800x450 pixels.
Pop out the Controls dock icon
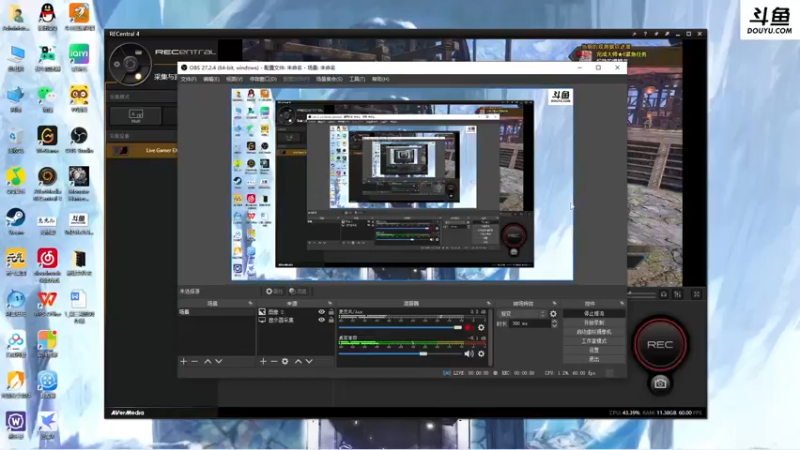(x=621, y=304)
